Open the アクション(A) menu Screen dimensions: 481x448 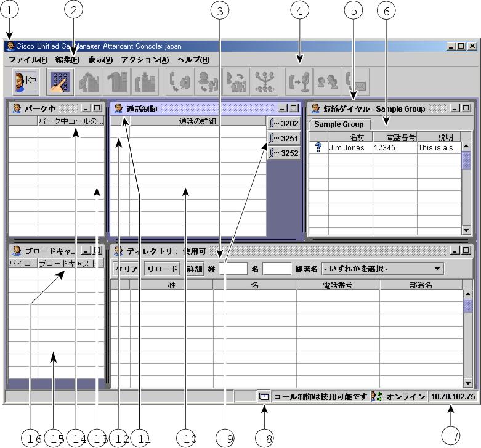coord(145,60)
